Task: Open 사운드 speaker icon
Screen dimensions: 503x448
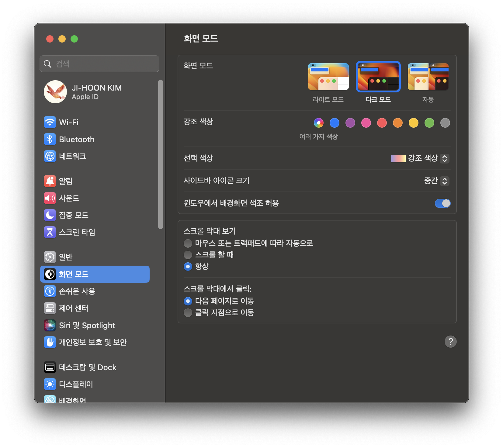Action: tap(50, 198)
